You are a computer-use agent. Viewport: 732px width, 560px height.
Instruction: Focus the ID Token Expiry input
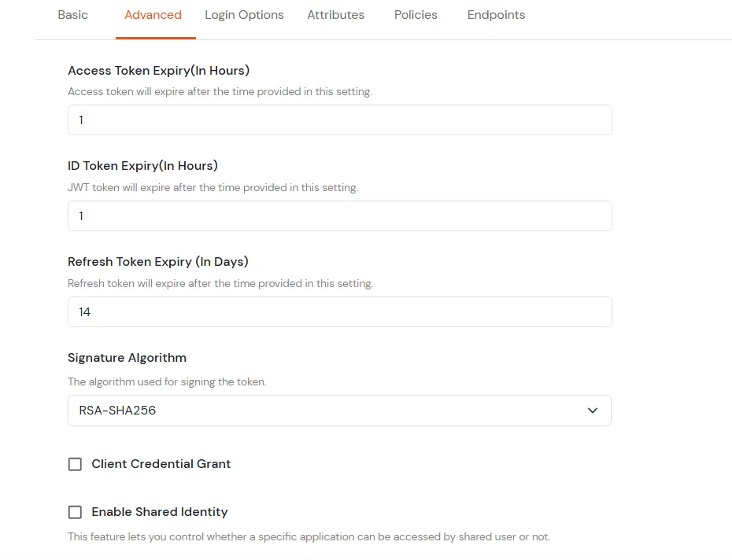(339, 216)
